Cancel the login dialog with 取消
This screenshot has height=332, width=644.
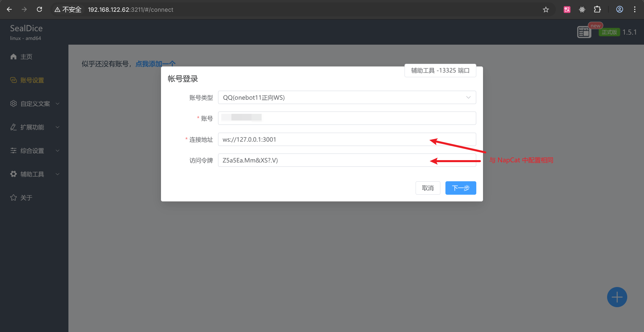coord(428,188)
